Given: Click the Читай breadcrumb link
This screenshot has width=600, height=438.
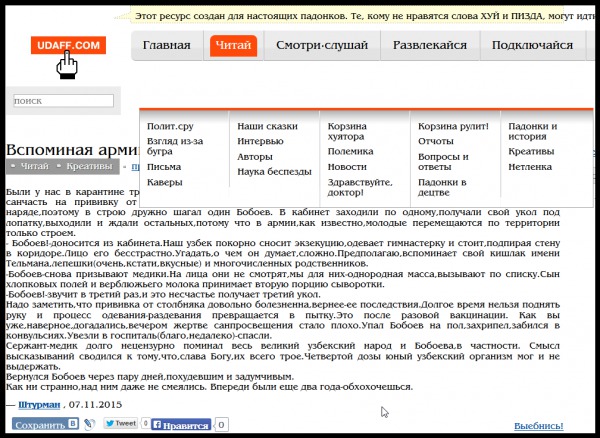Looking at the screenshot, I should point(34,166).
